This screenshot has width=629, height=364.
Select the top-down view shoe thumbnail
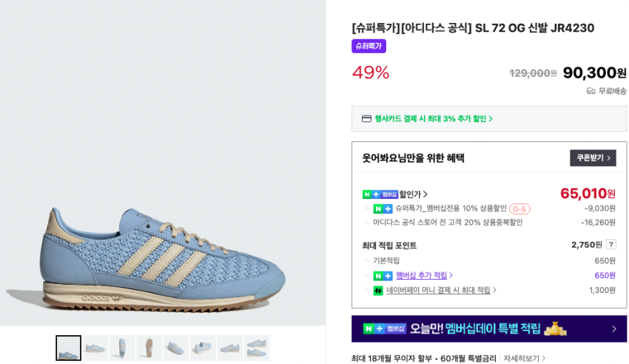pyautogui.click(x=122, y=348)
